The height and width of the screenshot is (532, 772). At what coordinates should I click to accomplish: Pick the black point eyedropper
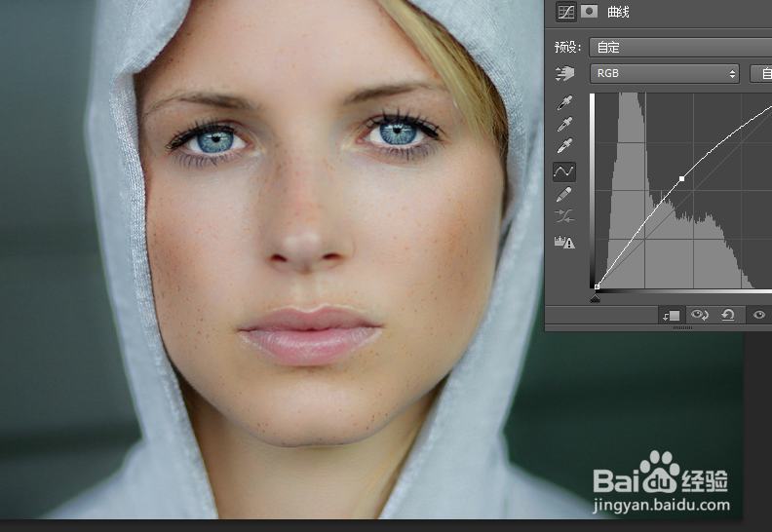[564, 103]
